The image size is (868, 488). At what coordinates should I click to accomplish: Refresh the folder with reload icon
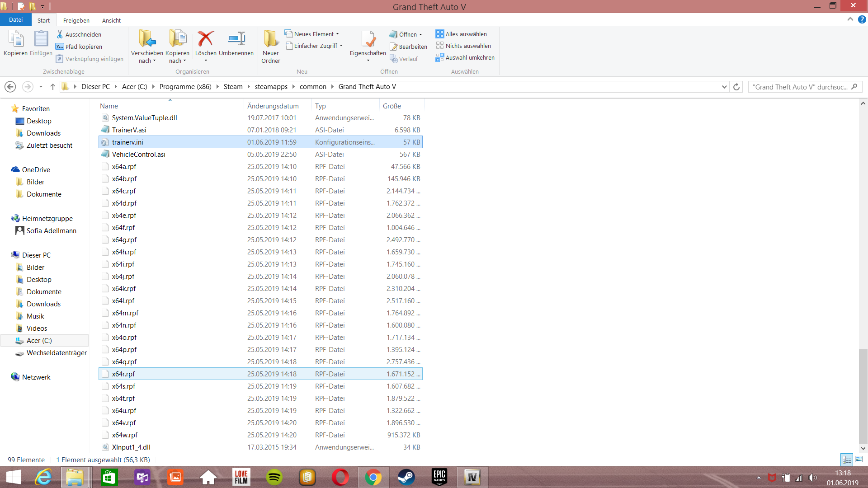pos(736,87)
